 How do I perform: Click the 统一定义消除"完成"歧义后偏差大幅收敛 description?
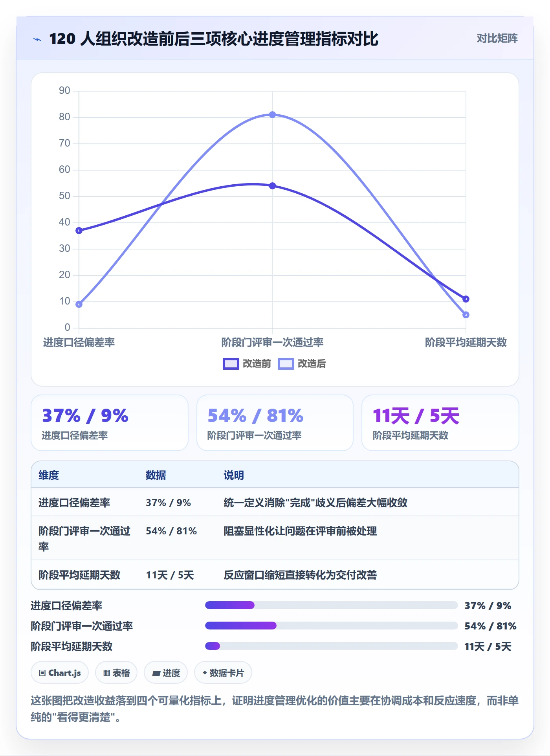point(315,503)
